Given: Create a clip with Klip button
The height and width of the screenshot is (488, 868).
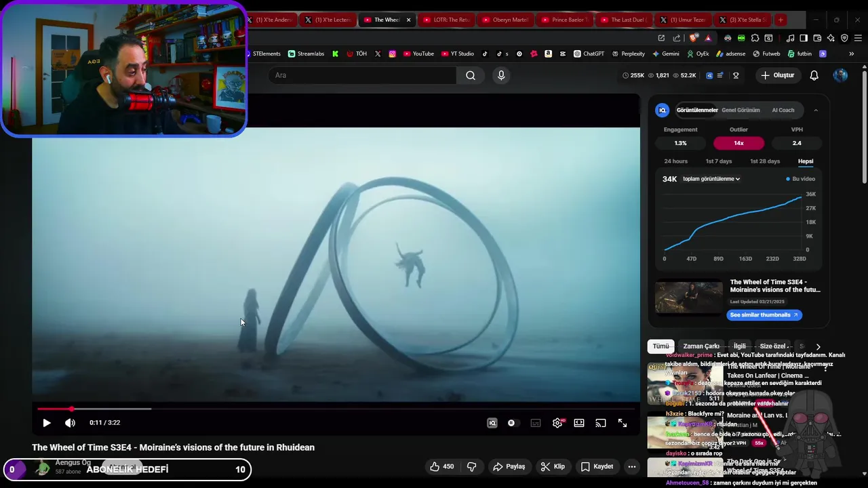Looking at the screenshot, I should [x=553, y=466].
